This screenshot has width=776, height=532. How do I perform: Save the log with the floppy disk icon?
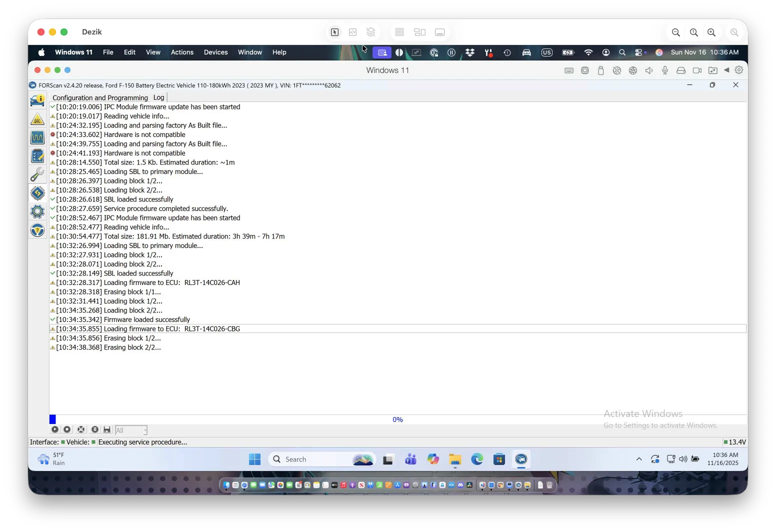pos(106,429)
